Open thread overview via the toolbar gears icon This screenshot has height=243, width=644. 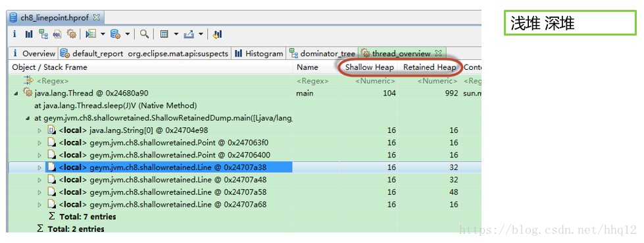pyautogui.click(x=72, y=34)
